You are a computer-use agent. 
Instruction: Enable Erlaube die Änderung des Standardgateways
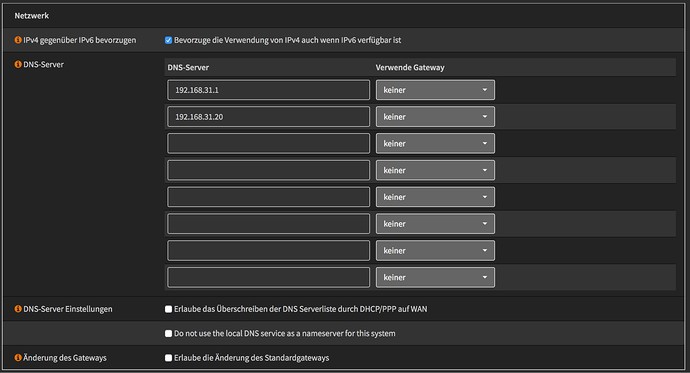[x=169, y=358]
